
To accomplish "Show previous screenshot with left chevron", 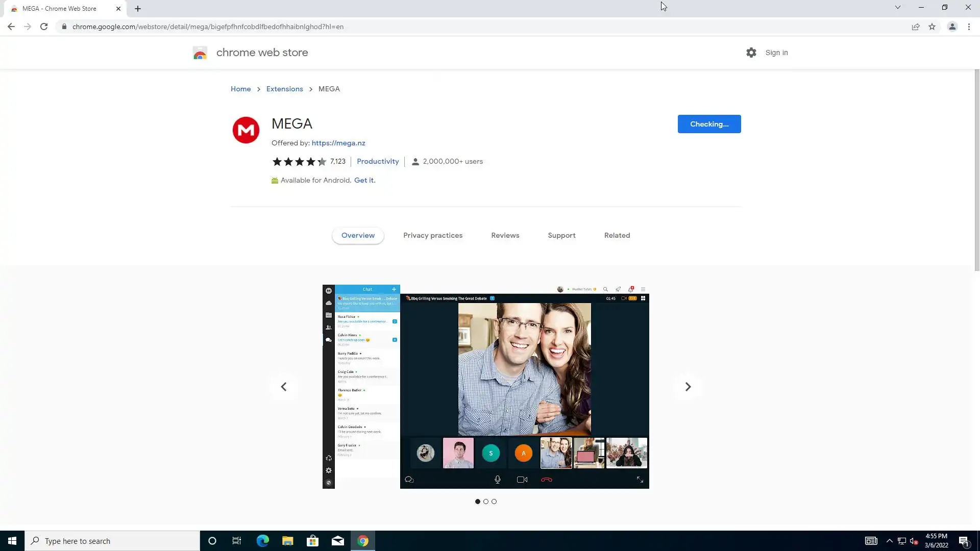I will (284, 387).
